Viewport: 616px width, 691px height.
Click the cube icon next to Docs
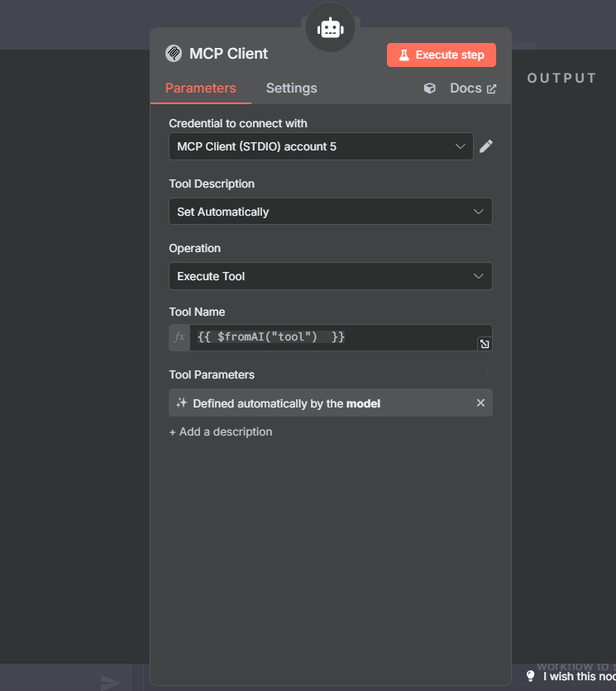point(429,88)
